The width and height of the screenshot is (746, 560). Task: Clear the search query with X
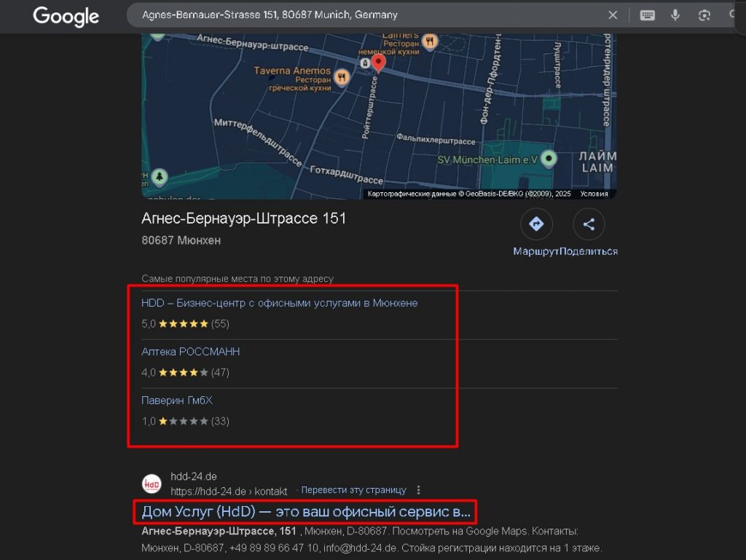pos(613,15)
